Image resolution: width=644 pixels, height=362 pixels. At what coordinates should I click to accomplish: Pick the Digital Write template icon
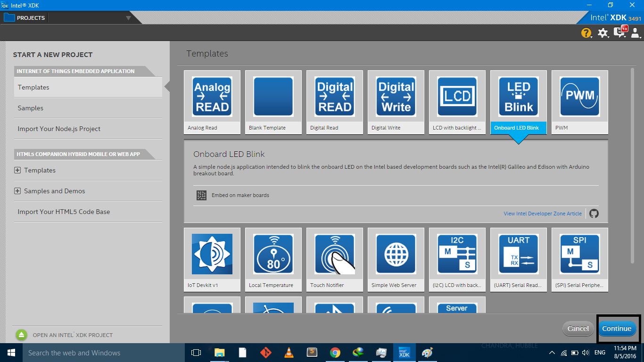tap(396, 97)
